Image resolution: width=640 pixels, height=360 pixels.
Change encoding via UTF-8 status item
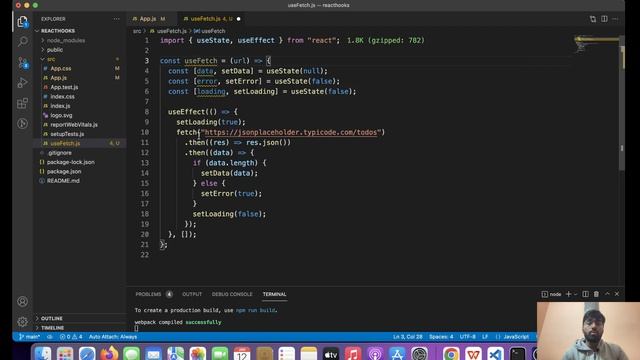click(467, 337)
